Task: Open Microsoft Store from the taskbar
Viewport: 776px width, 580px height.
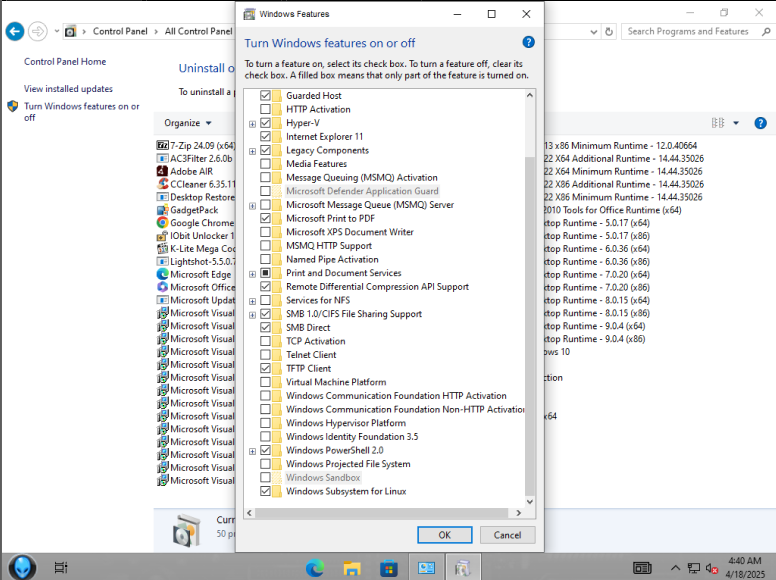Action: [388, 568]
